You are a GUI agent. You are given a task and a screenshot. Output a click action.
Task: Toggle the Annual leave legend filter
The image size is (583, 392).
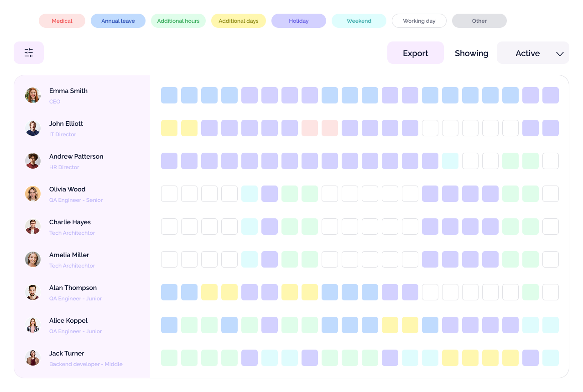[x=118, y=21]
